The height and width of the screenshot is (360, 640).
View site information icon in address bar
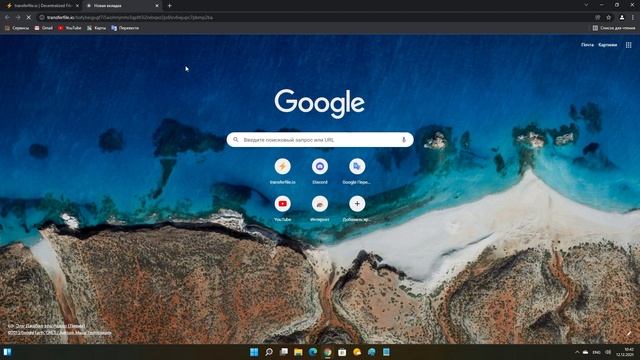tap(42, 18)
